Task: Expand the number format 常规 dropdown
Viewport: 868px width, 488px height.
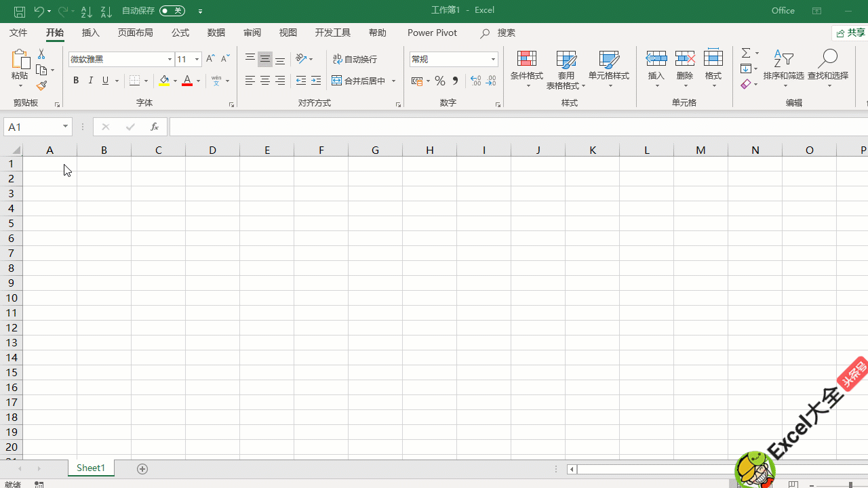Action: point(493,60)
